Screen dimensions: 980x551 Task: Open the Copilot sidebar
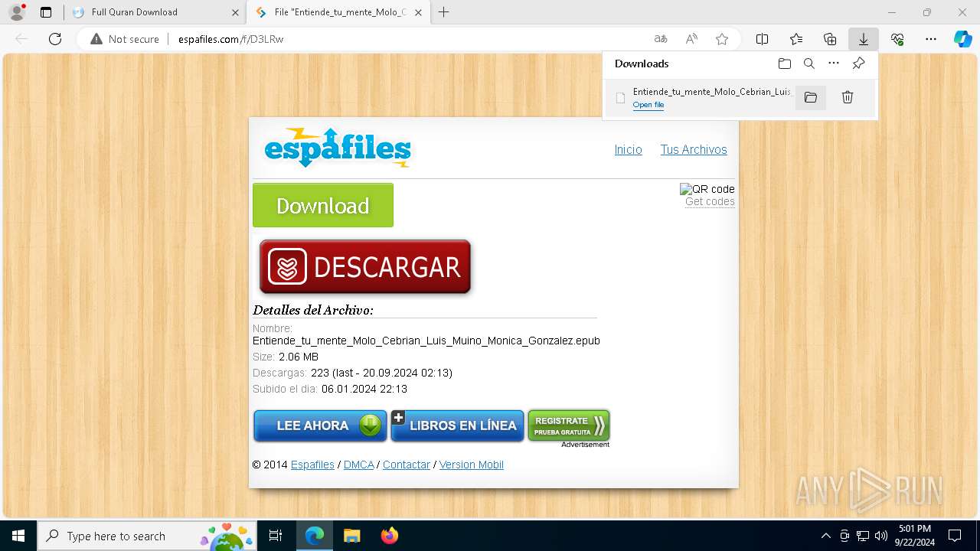(963, 39)
